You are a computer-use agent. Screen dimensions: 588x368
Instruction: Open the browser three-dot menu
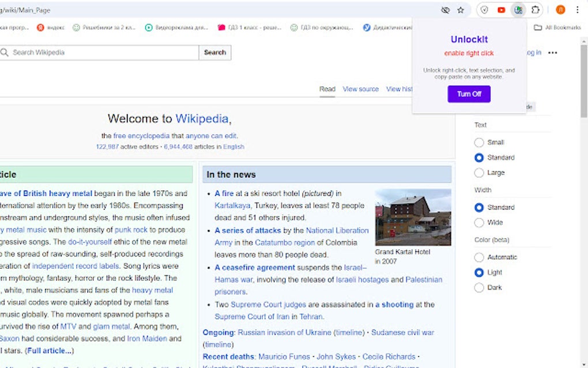click(x=578, y=10)
